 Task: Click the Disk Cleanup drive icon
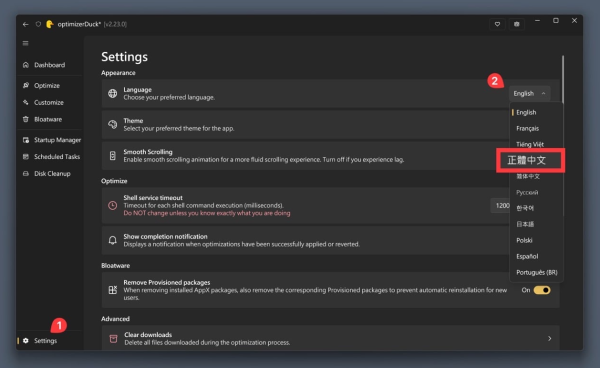pyautogui.click(x=26, y=173)
